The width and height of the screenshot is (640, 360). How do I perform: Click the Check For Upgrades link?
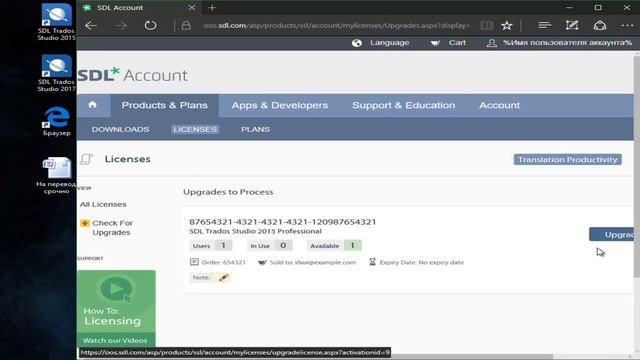point(112,228)
